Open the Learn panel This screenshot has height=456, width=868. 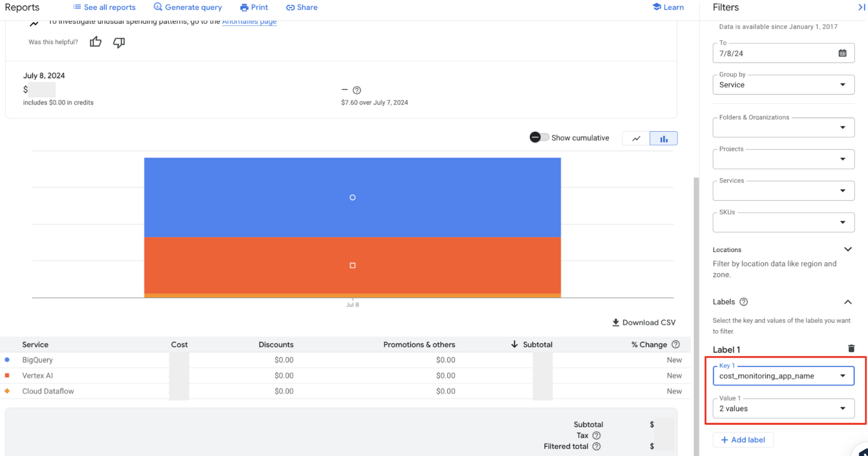click(x=668, y=7)
